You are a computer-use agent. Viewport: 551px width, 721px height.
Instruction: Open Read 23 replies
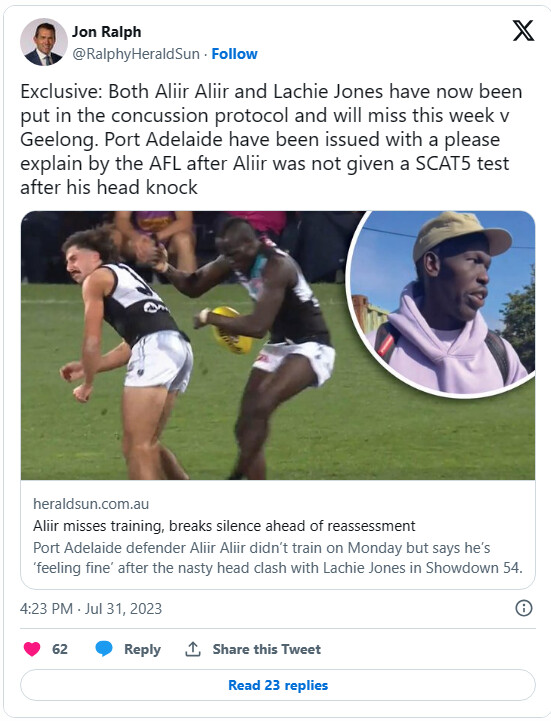278,685
